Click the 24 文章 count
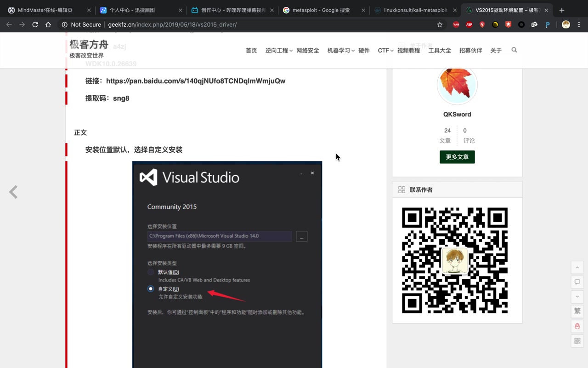Screen dimensions: 588x368 pyautogui.click(x=445, y=135)
